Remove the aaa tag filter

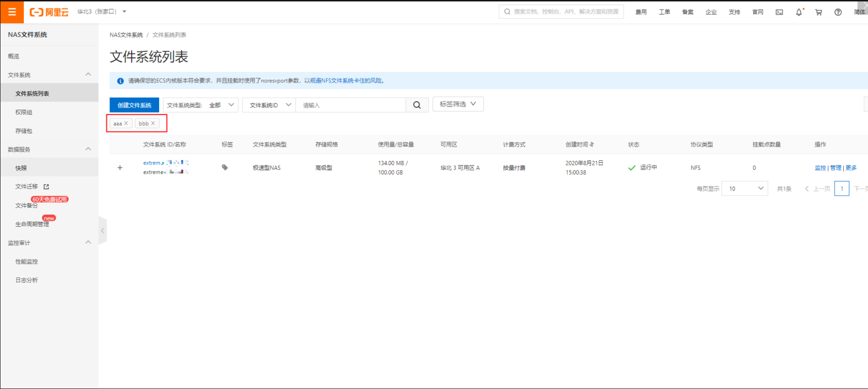(126, 123)
